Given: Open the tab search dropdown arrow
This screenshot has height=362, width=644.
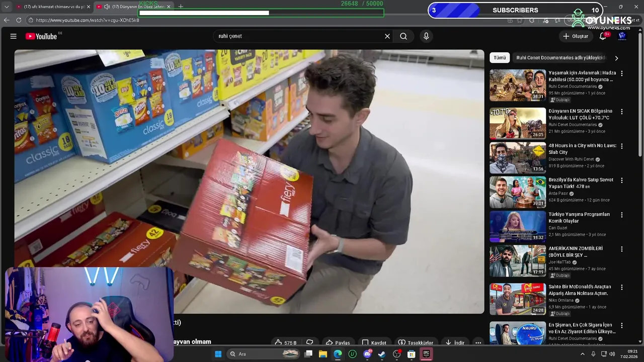Looking at the screenshot, I should click(6, 7).
